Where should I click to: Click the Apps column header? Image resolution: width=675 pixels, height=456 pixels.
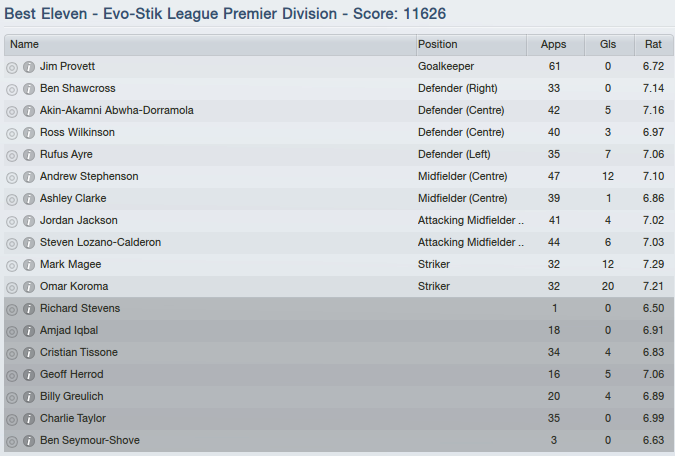coord(553,45)
